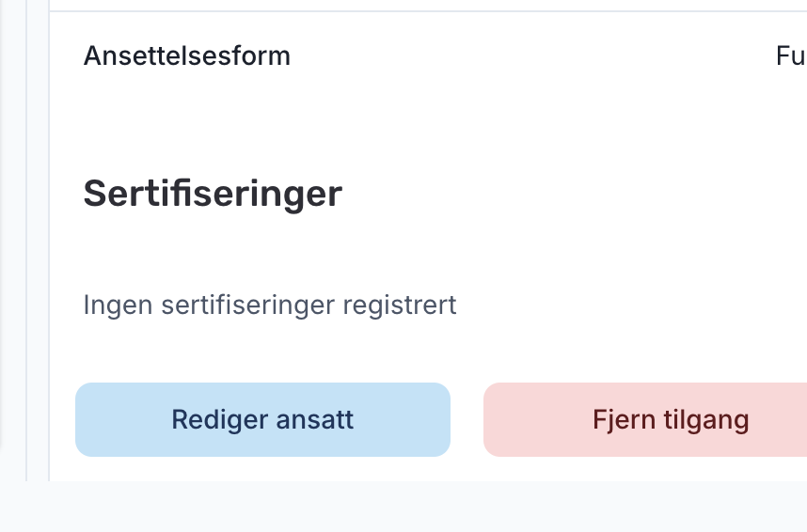807x532 pixels.
Task: Click blank space between Ansettelsesform and Sertifiseringer
Action: (x=423, y=122)
